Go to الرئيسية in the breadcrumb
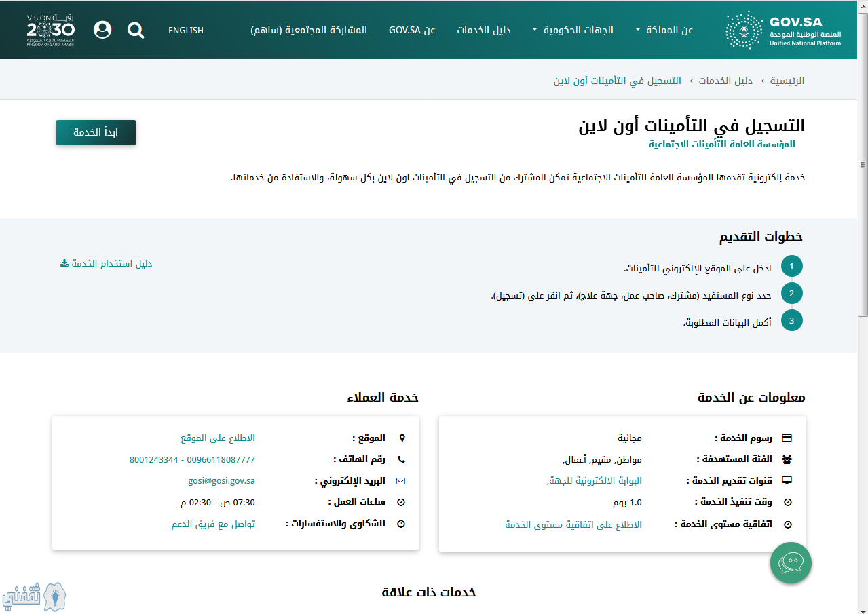 click(787, 81)
